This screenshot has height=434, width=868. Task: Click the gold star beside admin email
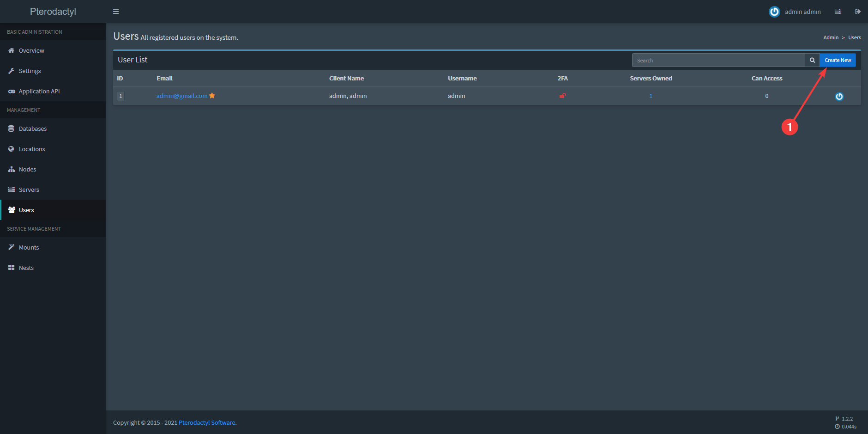[212, 96]
